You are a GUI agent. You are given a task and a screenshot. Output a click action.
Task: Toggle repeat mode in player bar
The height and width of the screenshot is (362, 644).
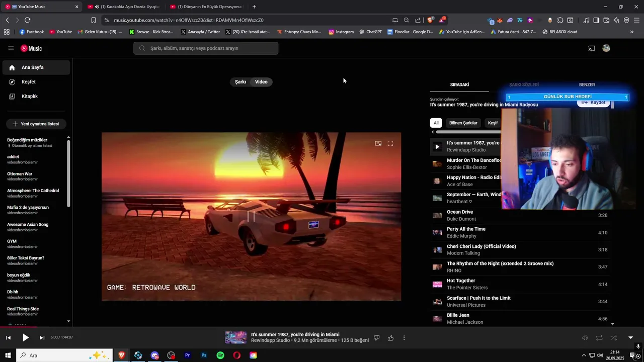pyautogui.click(x=599, y=338)
